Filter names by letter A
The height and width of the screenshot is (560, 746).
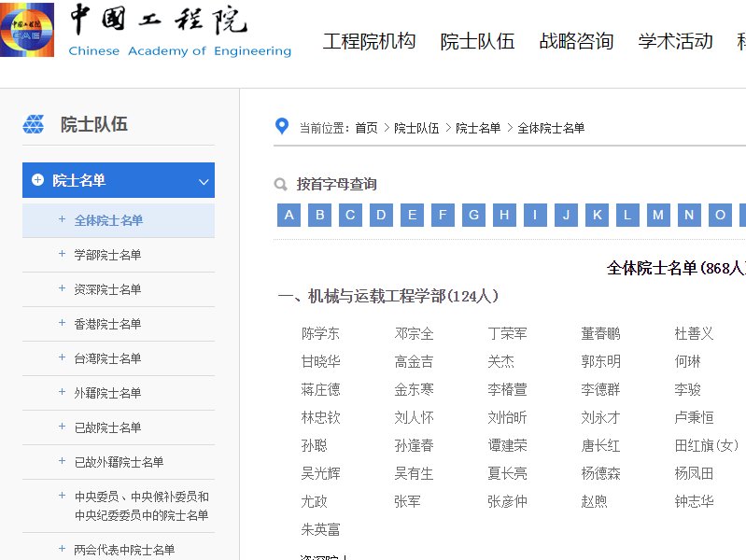point(289,215)
